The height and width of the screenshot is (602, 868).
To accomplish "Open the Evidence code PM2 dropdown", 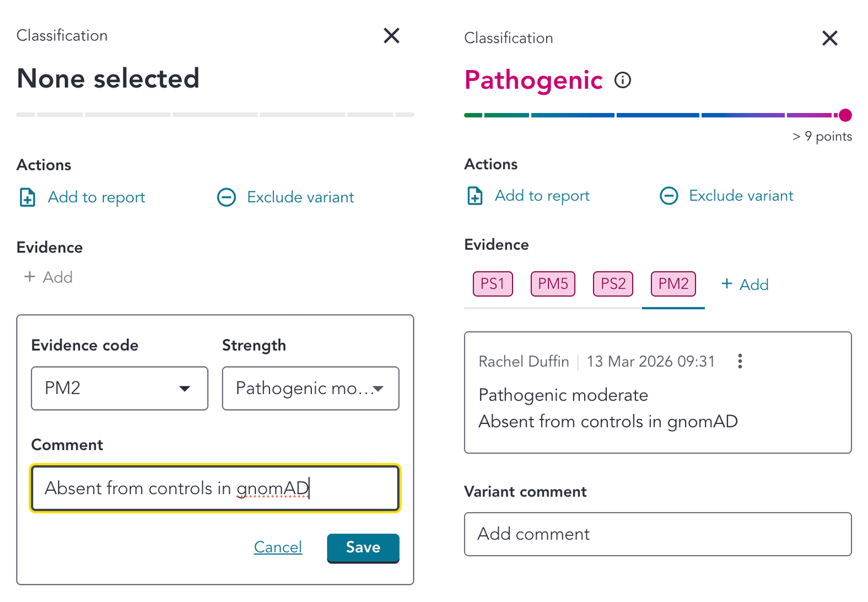I will click(x=119, y=388).
